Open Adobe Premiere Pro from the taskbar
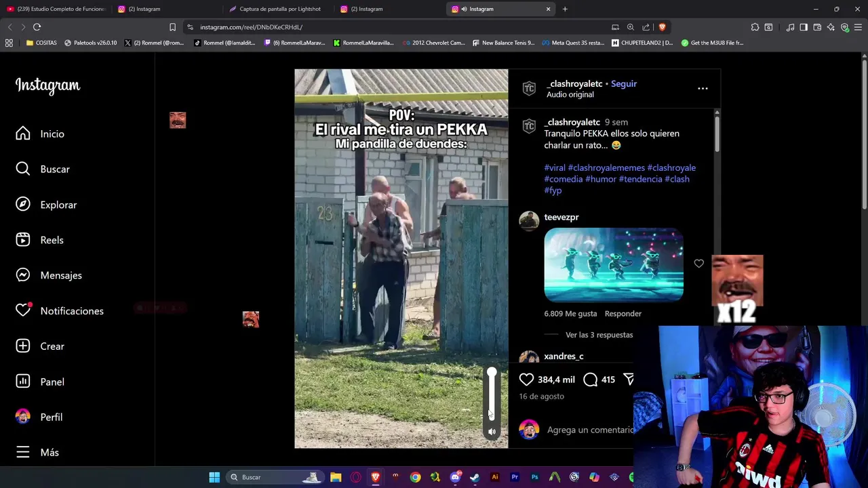 point(515,477)
